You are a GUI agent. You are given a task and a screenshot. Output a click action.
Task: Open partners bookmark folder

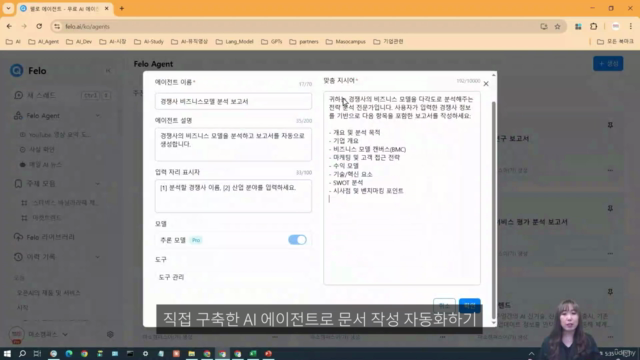pos(304,42)
